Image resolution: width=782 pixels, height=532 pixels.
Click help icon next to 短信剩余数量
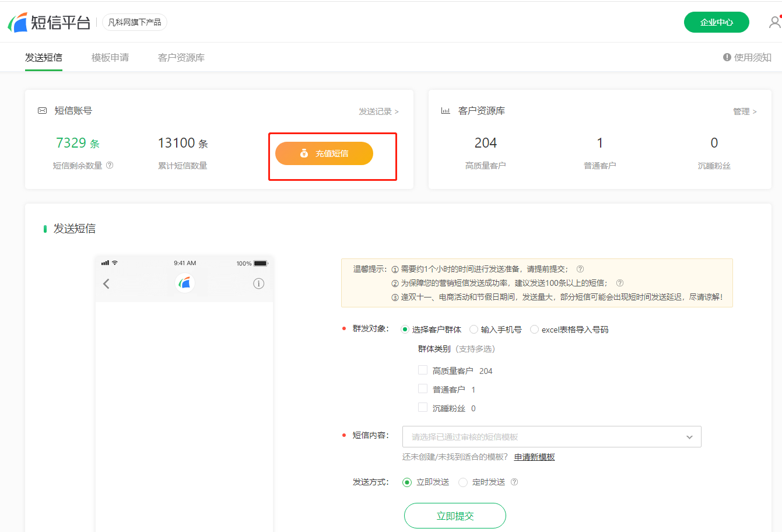coord(110,165)
